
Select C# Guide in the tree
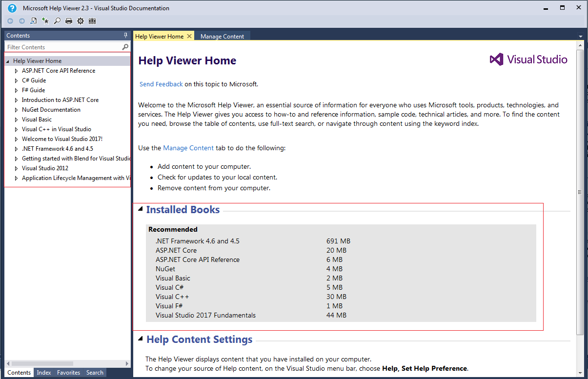pyautogui.click(x=34, y=80)
